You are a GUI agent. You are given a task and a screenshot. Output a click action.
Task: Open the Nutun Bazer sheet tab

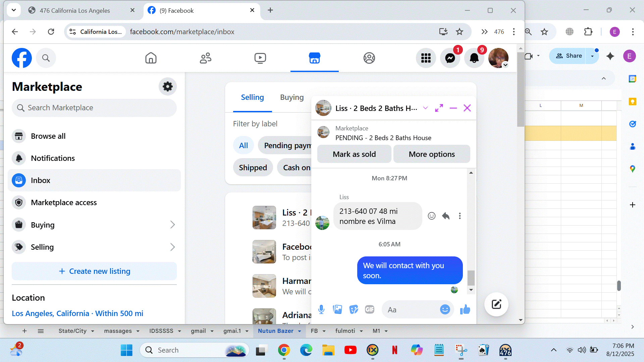click(275, 331)
